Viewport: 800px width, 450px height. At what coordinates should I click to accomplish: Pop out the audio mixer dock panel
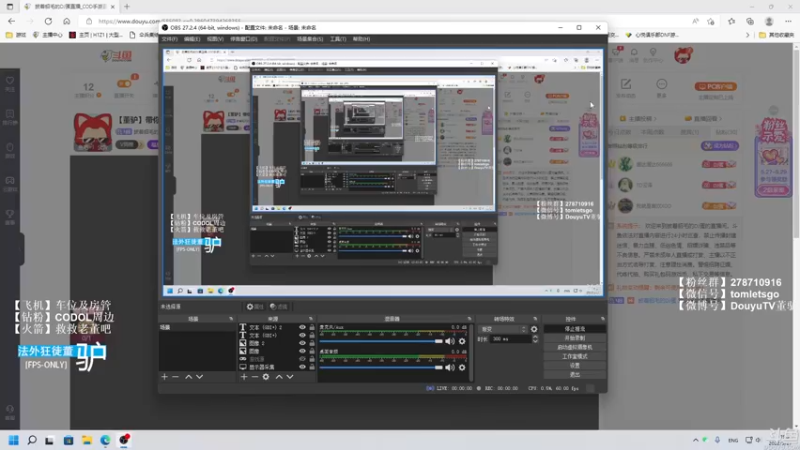tap(469, 319)
